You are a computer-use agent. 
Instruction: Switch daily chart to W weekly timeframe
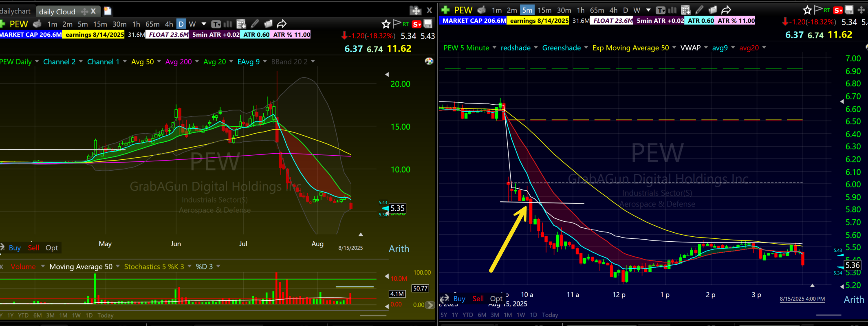tap(192, 24)
